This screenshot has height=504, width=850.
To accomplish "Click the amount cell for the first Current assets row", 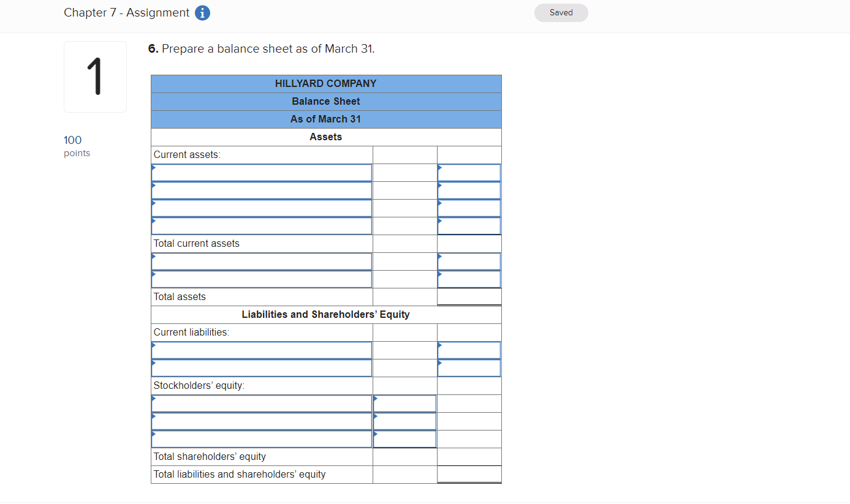I will [x=469, y=172].
